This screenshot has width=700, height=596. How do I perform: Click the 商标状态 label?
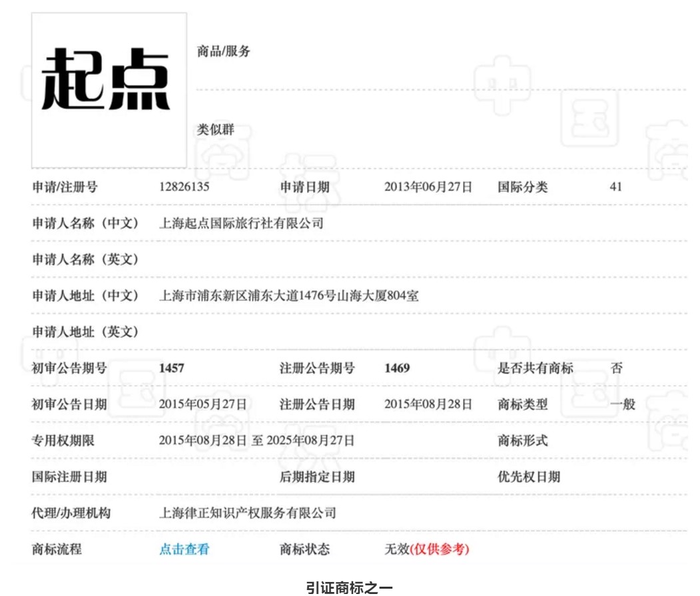(x=304, y=549)
